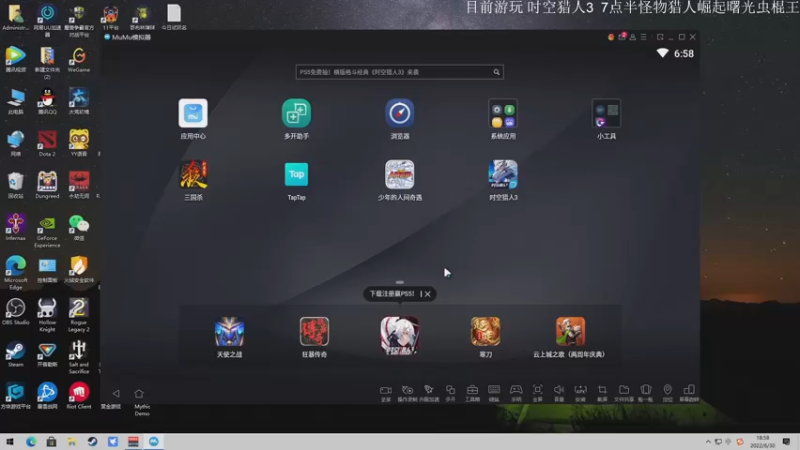Viewport: 800px width, 450px height.
Task: Open the 系统应用 system apps folder
Action: [503, 113]
